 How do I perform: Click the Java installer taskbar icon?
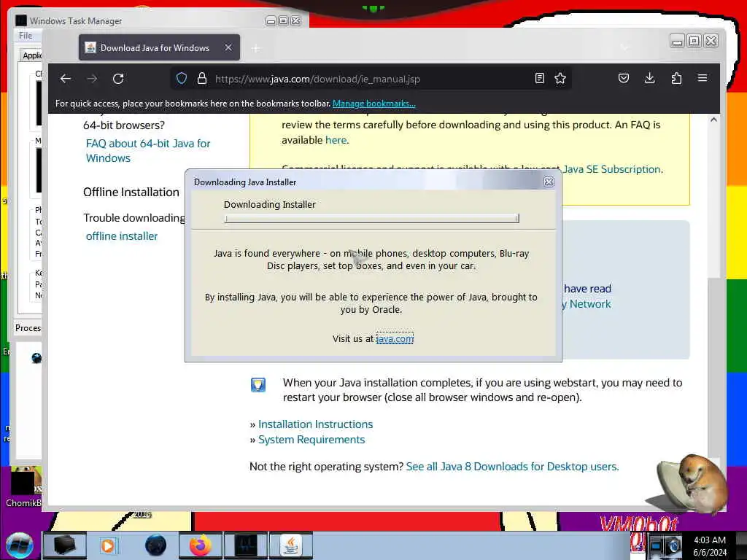coord(291,545)
